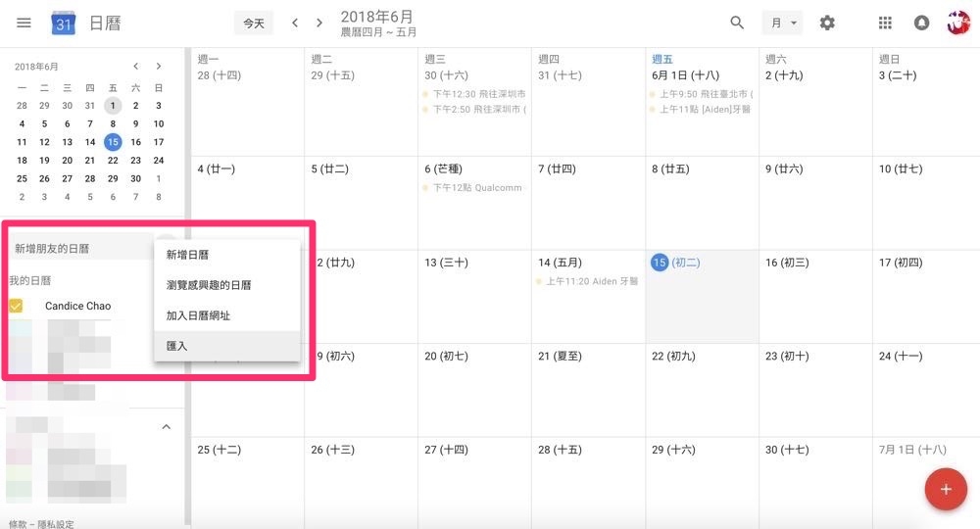This screenshot has width=980, height=529.
Task: Open the 月 view dropdown
Action: tap(782, 23)
